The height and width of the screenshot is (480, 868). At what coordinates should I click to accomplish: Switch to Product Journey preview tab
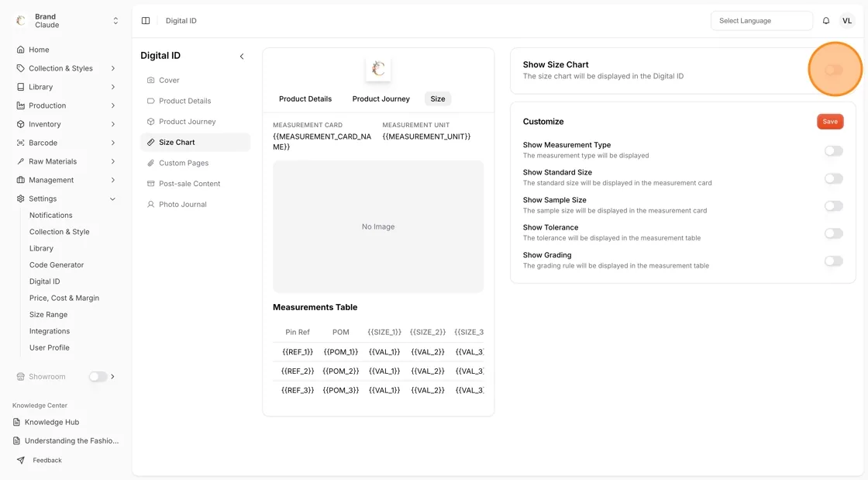[x=381, y=98]
